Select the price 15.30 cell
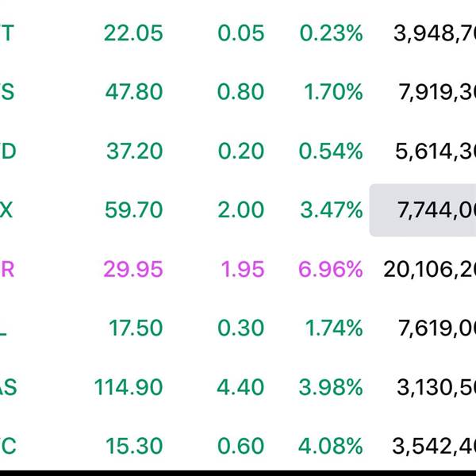Image resolution: width=476 pixels, height=476 pixels. 133,446
